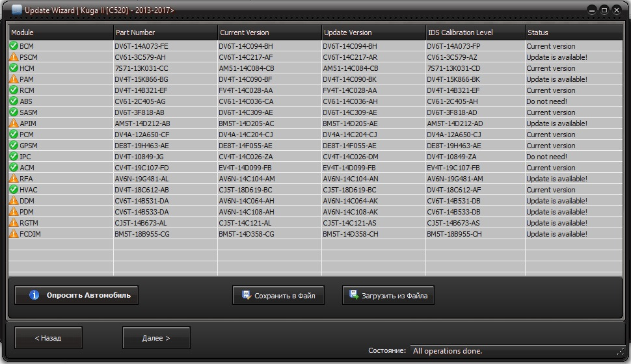Click the green check icon beside RCM
Viewport: 631px width, 364px height.
14,90
